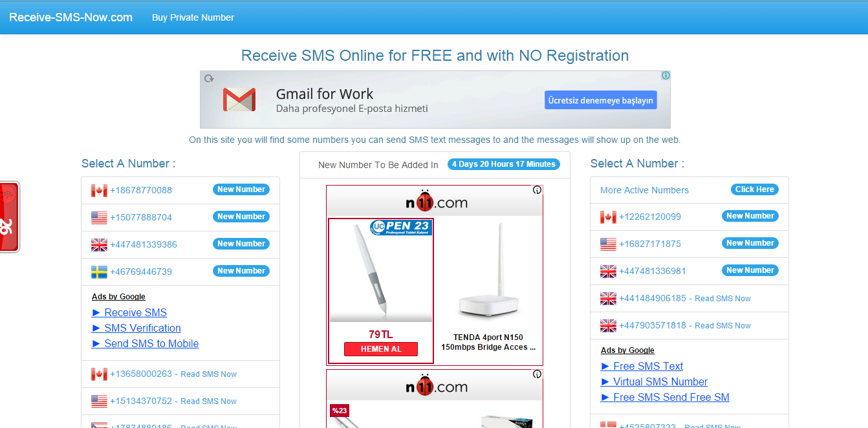The image size is (868, 428).
Task: Click the 4 Days 20 Hours 17 Minutes countdown
Action: click(x=504, y=164)
